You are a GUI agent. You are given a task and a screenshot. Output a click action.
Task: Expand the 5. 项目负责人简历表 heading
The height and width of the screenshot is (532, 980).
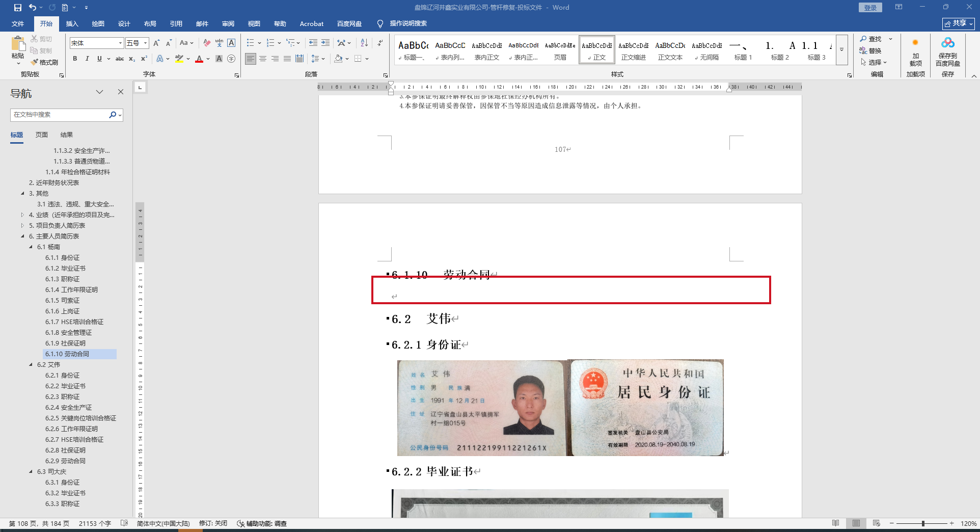pyautogui.click(x=22, y=226)
